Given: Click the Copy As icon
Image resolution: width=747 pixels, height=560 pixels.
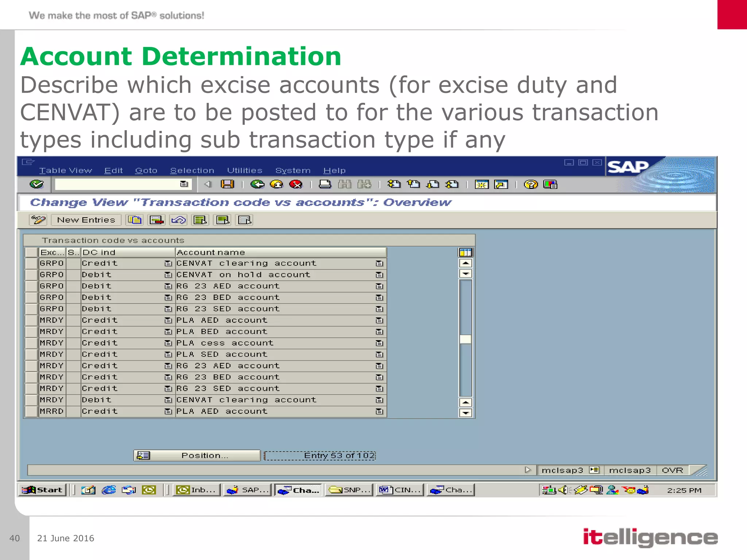Looking at the screenshot, I should (135, 220).
